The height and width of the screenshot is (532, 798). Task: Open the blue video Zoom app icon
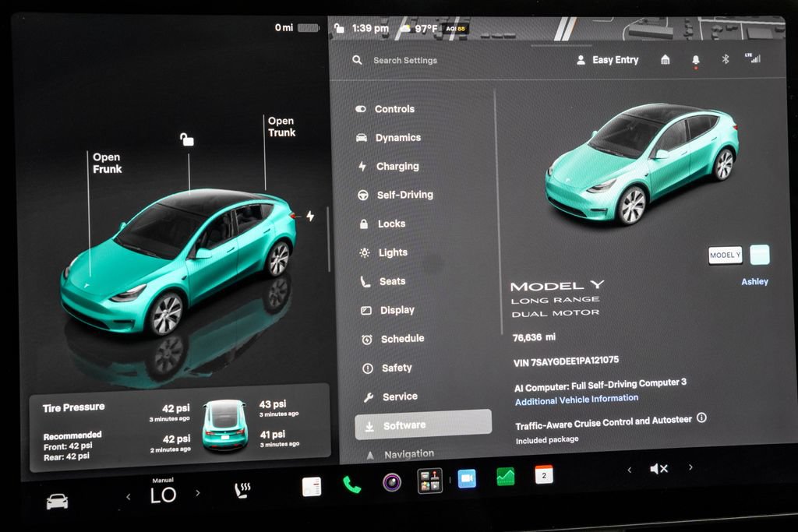(x=468, y=478)
